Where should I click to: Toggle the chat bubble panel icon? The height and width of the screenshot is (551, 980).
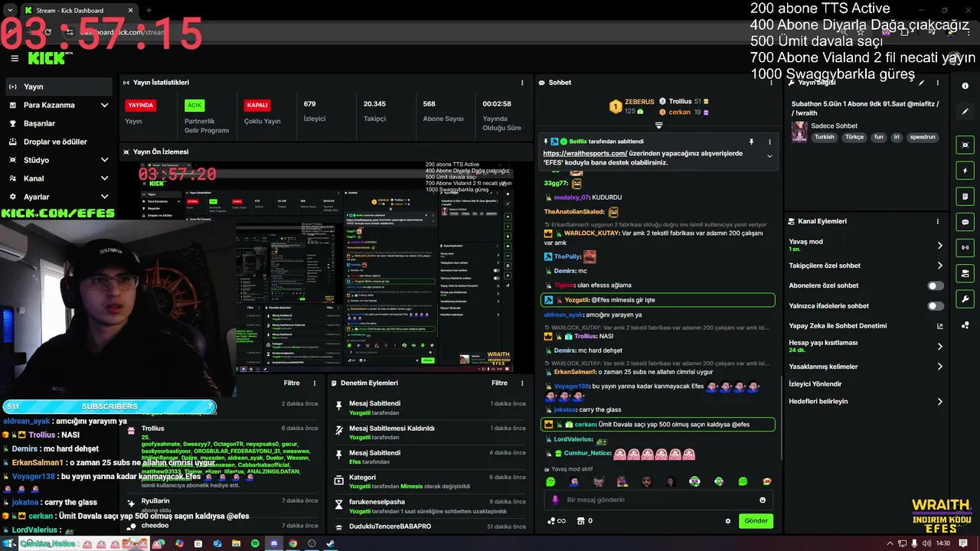(965, 222)
